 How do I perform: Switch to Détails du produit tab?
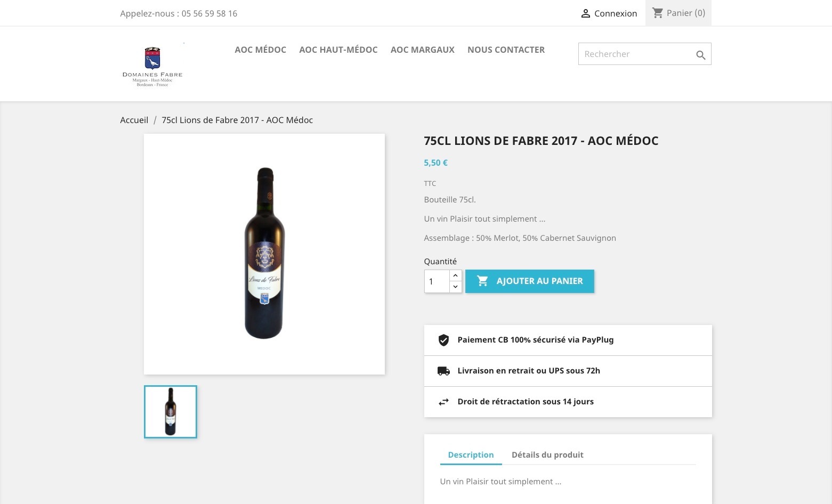[x=547, y=454]
